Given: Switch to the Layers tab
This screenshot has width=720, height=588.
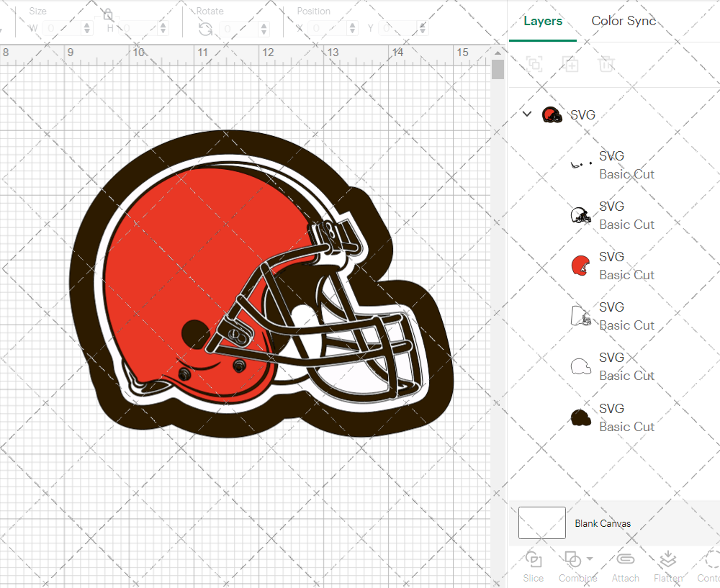Looking at the screenshot, I should [x=543, y=21].
